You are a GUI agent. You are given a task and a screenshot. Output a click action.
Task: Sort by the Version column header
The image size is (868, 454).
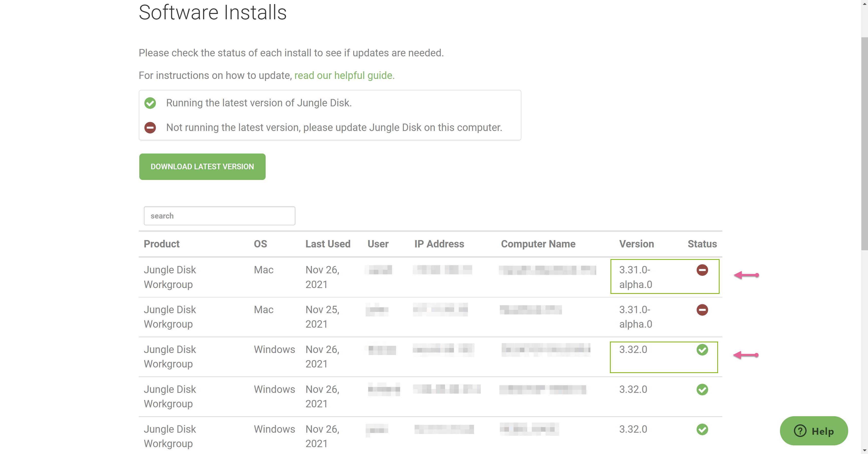tap(637, 244)
